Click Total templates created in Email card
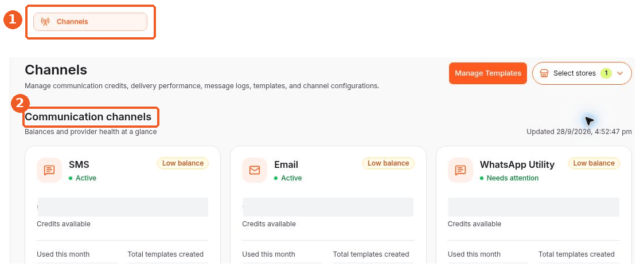The height and width of the screenshot is (275, 644). [x=371, y=254]
